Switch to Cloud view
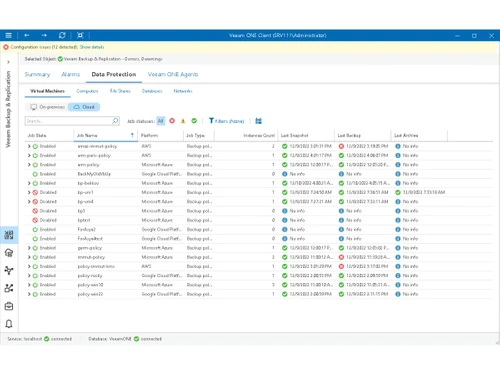This screenshot has width=500, height=375. pos(84,107)
